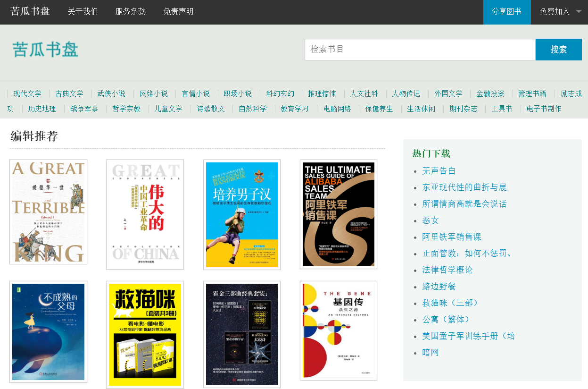The width and height of the screenshot is (588, 389).
Task: Browse the 网络小说 category
Action: point(154,93)
